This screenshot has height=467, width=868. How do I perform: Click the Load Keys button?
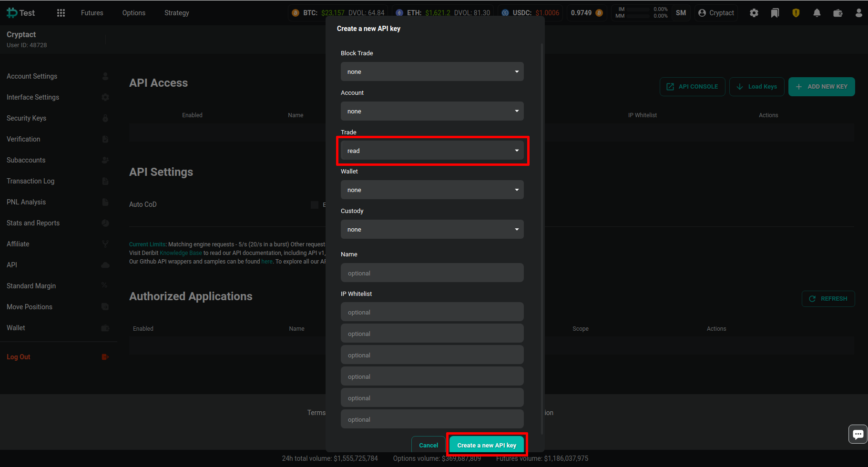click(x=757, y=87)
